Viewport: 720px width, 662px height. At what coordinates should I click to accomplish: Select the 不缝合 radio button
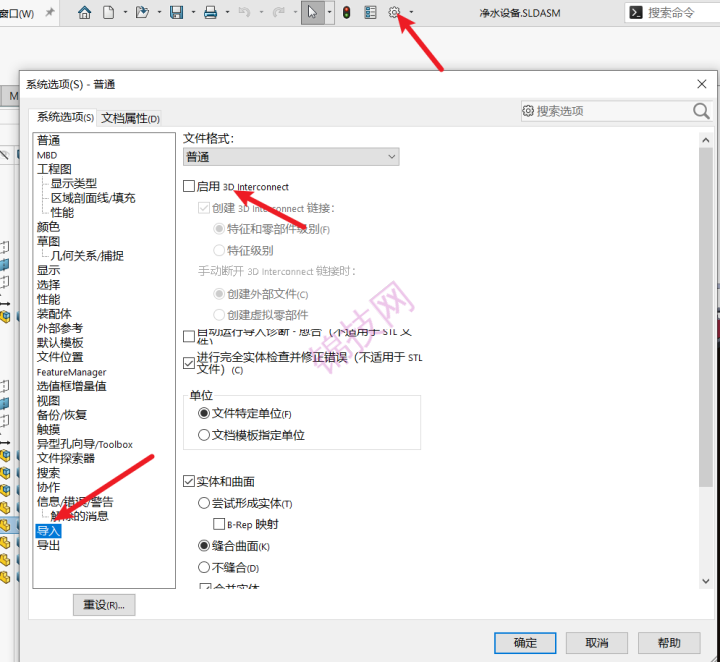(x=204, y=567)
